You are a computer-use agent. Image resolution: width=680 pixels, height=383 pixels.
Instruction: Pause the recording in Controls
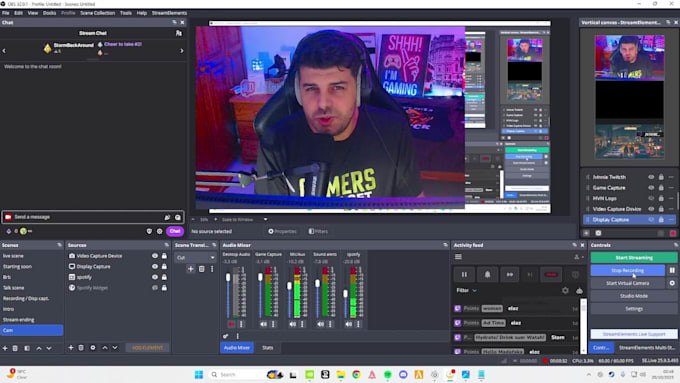coord(672,270)
